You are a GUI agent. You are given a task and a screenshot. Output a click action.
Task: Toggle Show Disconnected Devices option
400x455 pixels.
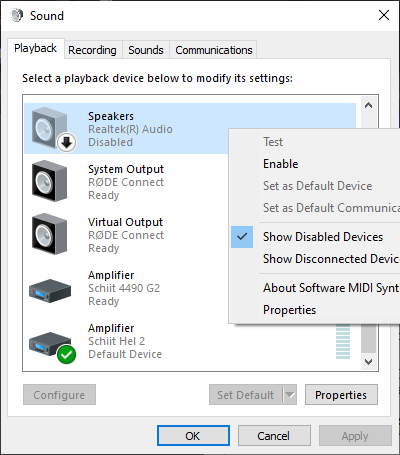(331, 259)
